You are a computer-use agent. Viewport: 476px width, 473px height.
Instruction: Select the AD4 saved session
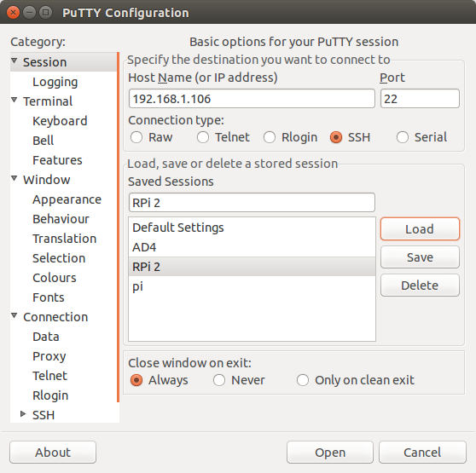coord(252,247)
